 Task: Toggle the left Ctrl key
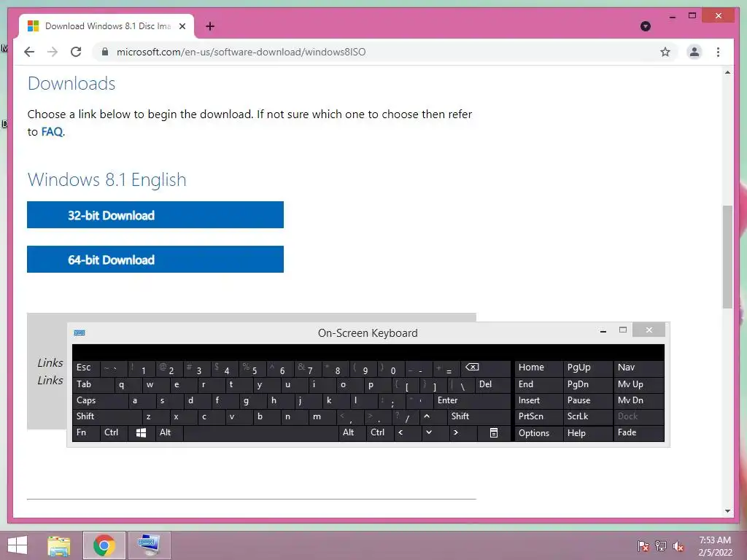point(114,433)
